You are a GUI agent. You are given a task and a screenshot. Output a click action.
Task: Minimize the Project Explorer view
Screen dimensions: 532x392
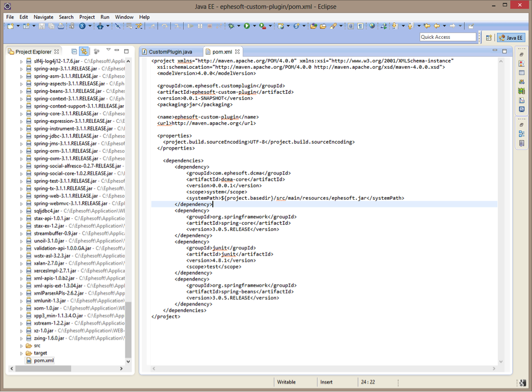[117, 51]
